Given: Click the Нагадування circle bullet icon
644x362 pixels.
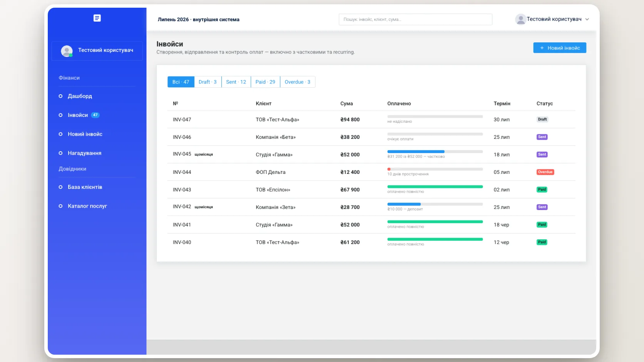Looking at the screenshot, I should click(x=60, y=153).
